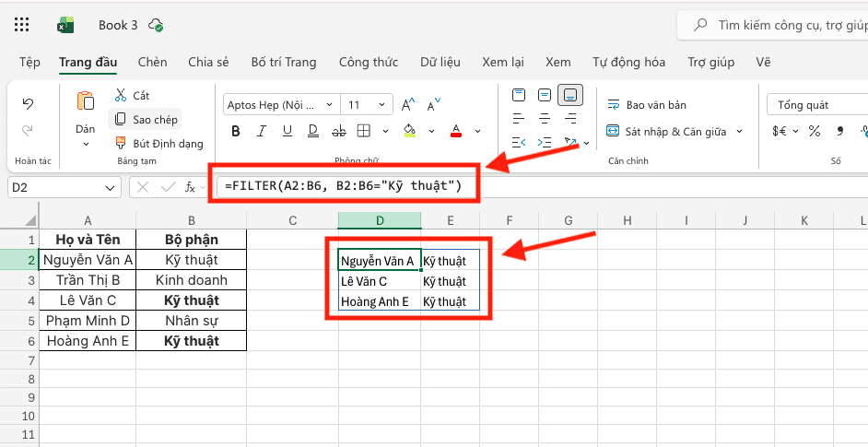The image size is (868, 447).
Task: Click the cell borders icon
Action: [364, 131]
